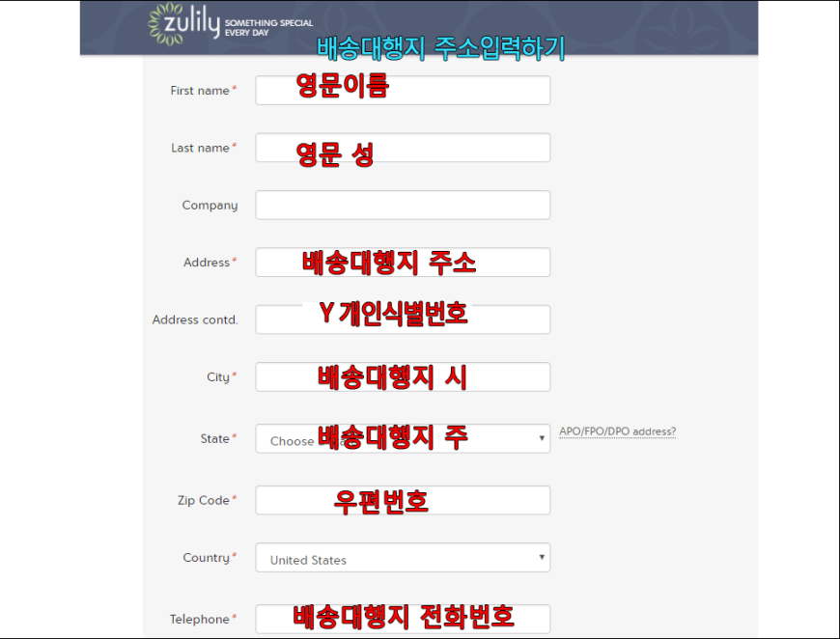The height and width of the screenshot is (639, 840).
Task: Click the "State" label text
Action: [214, 438]
